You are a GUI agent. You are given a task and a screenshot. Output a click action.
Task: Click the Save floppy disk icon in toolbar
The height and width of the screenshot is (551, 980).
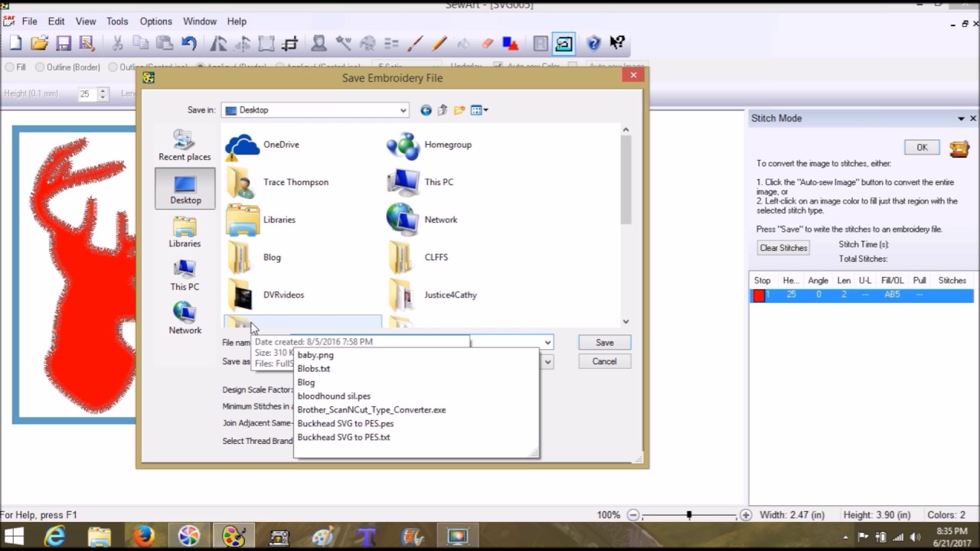(x=64, y=44)
